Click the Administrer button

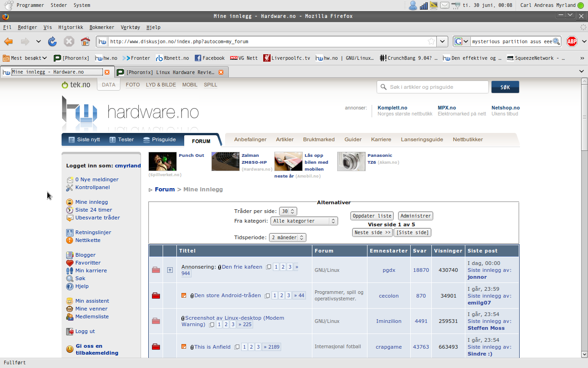416,216
